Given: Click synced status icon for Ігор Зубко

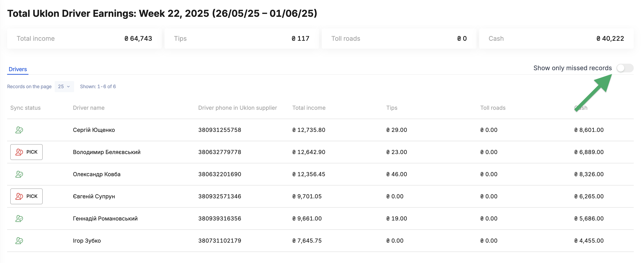Looking at the screenshot, I should tap(19, 240).
